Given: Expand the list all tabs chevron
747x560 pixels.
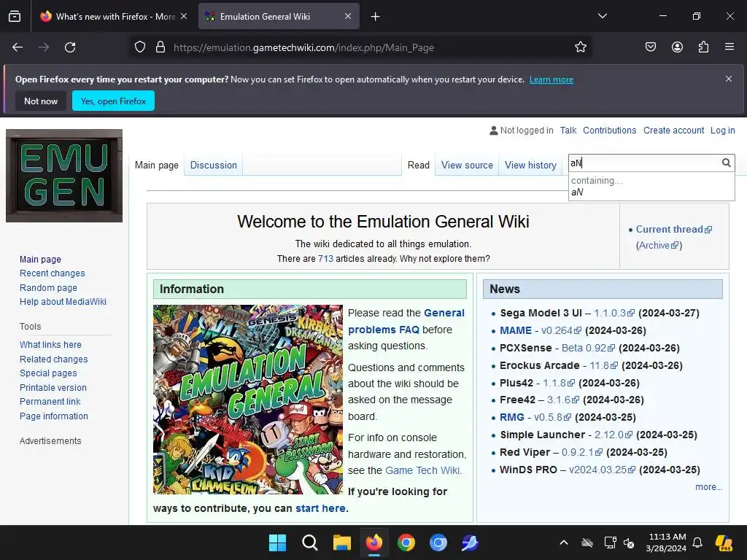Looking at the screenshot, I should point(602,16).
